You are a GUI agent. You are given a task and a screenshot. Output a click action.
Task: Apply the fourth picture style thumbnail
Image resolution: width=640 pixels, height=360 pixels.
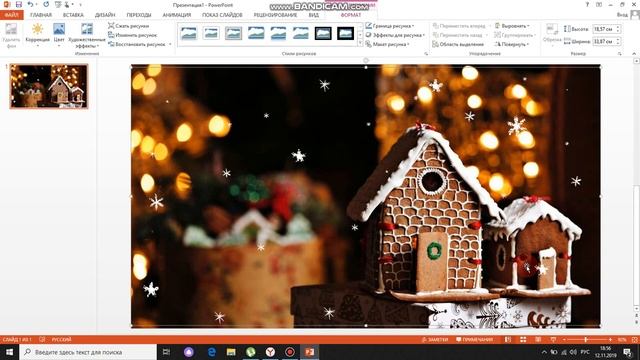coord(256,33)
